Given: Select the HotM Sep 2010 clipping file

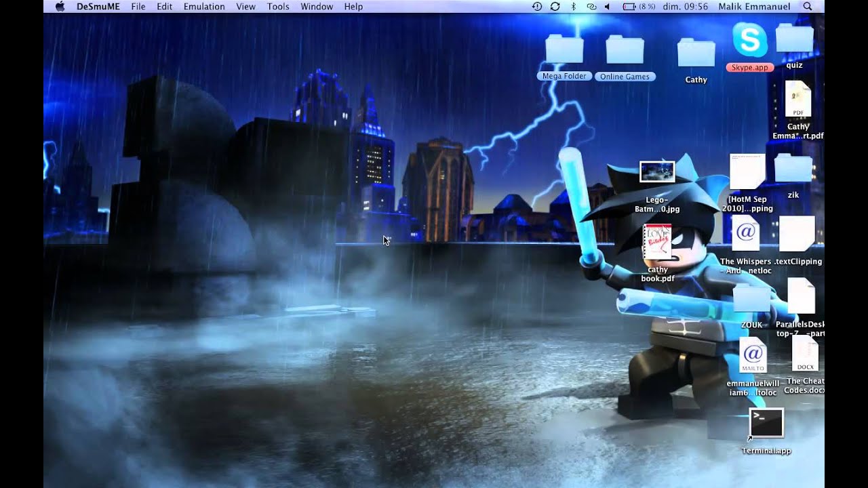Looking at the screenshot, I should coord(747,171).
